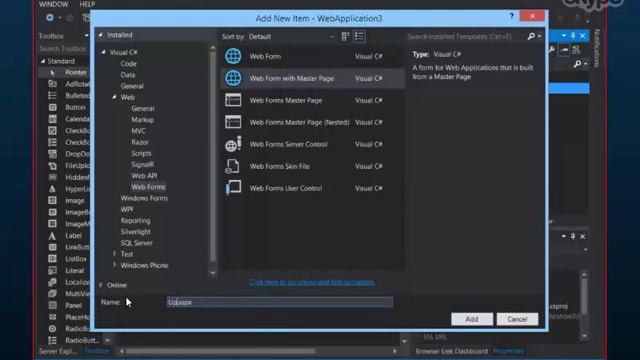Select Web Form with Master Page template
Viewport: 640px width, 360px height.
tap(313, 78)
